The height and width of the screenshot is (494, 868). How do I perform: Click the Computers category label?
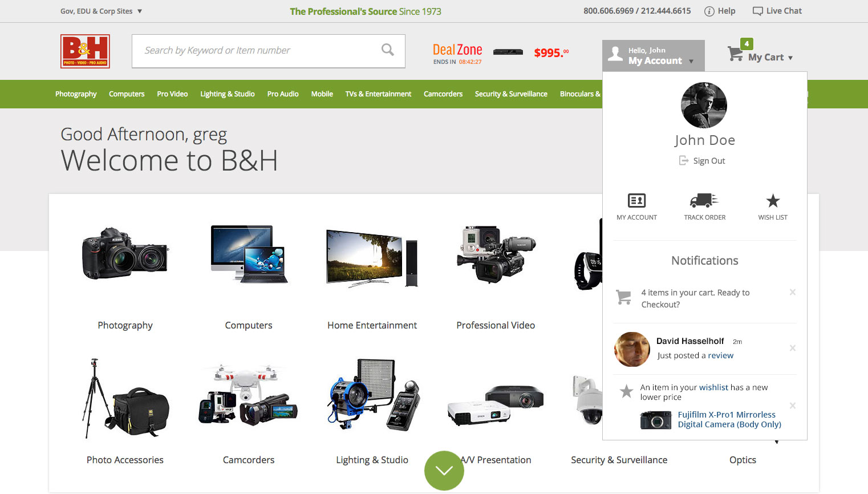click(x=249, y=325)
